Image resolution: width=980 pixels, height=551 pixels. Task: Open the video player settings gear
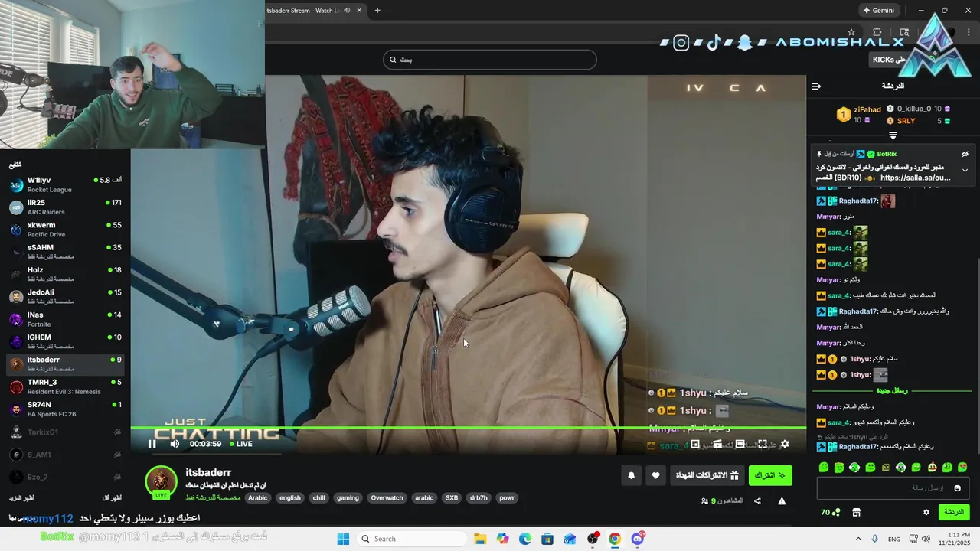click(784, 444)
